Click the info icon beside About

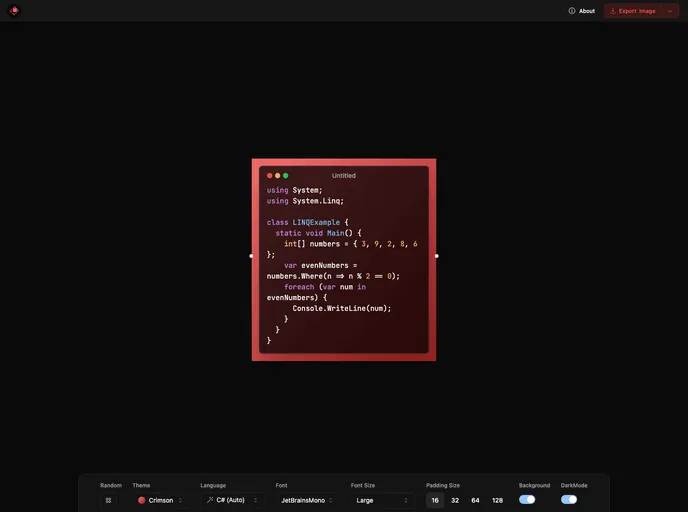click(x=572, y=11)
